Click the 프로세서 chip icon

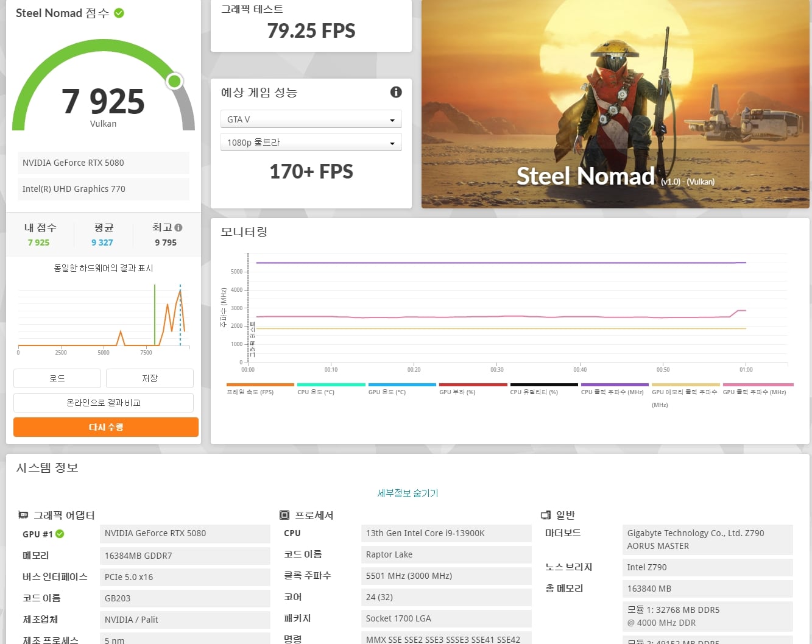[x=284, y=515]
